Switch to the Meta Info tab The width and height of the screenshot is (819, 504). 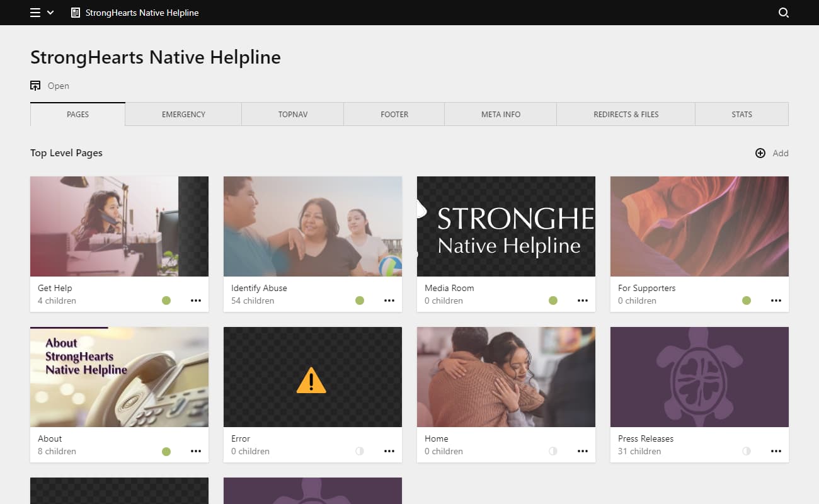click(501, 114)
